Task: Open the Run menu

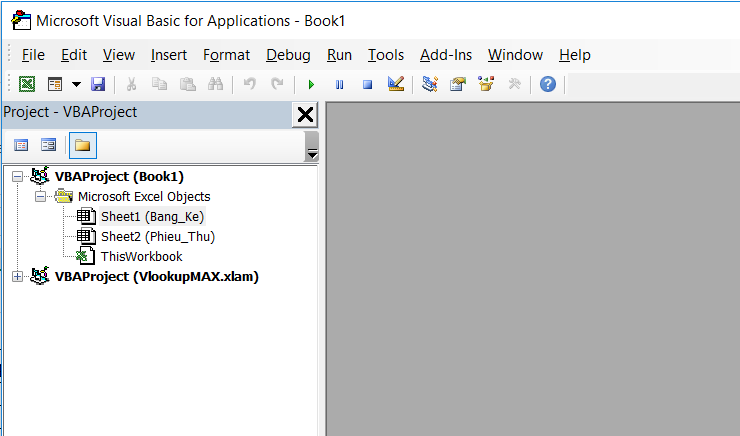Action: click(339, 55)
